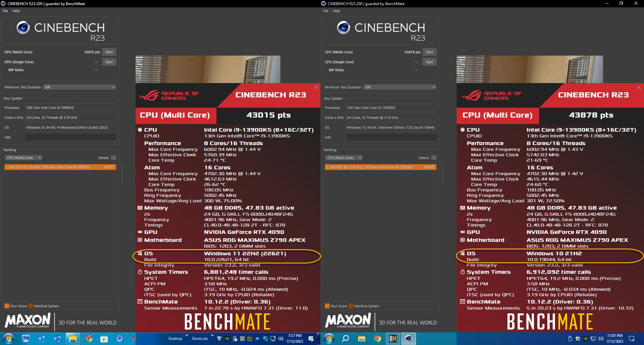644x345 pixels.
Task: Expand the Details arrow in right window ranking
Action: (434, 158)
